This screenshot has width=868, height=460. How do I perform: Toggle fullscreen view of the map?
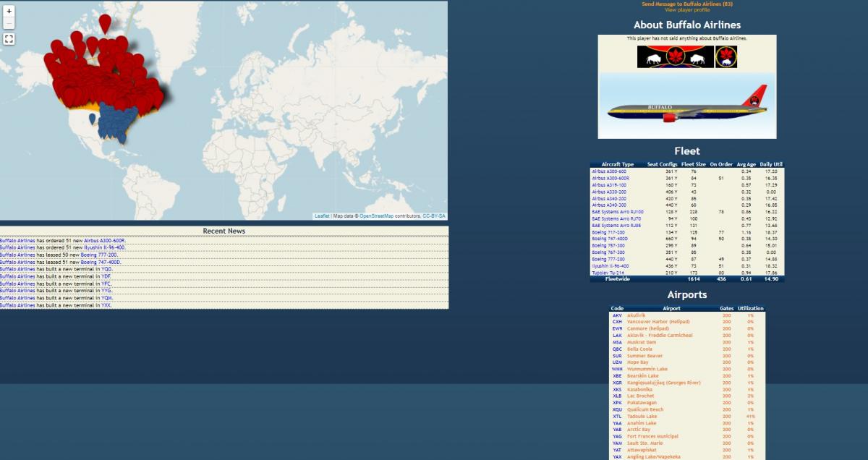[x=9, y=39]
